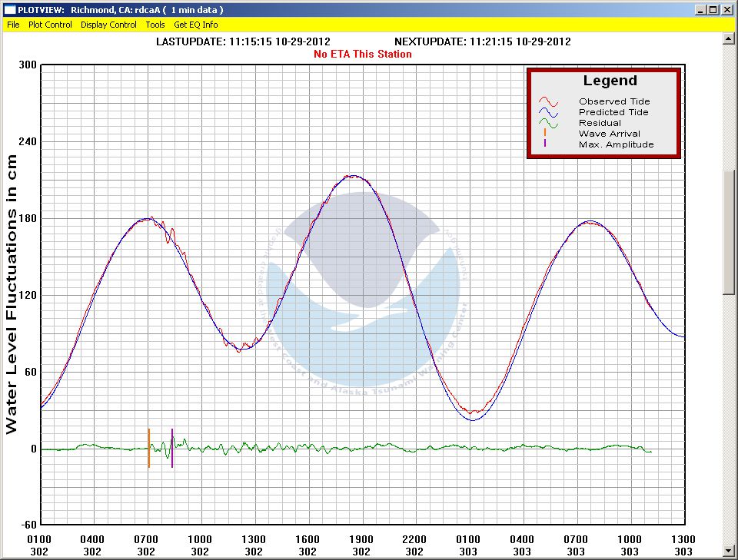Open the Plot Control menu
This screenshot has width=738, height=560.
tap(50, 25)
